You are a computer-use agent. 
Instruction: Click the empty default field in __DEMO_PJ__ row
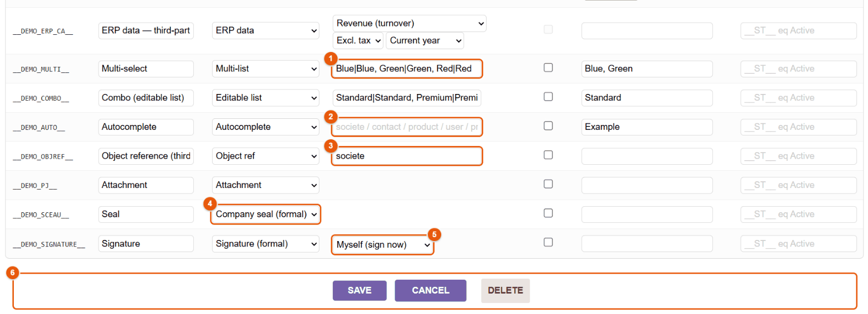[x=647, y=185]
